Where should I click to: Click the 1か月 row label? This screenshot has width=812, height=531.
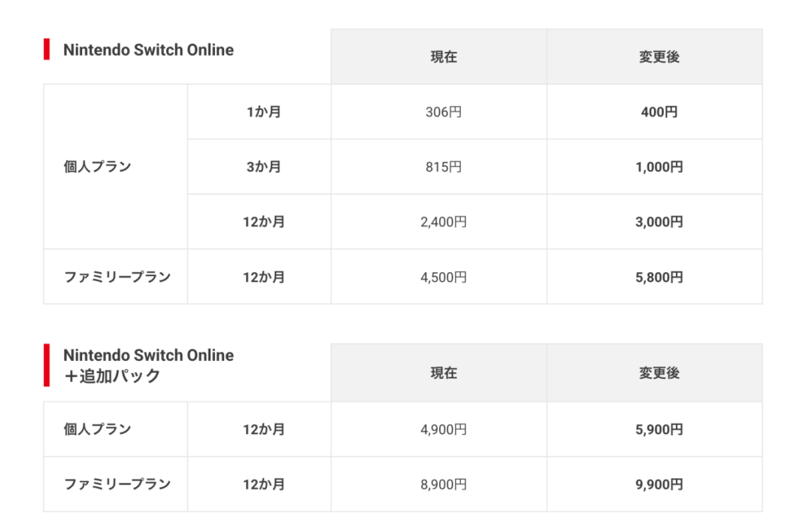[264, 112]
